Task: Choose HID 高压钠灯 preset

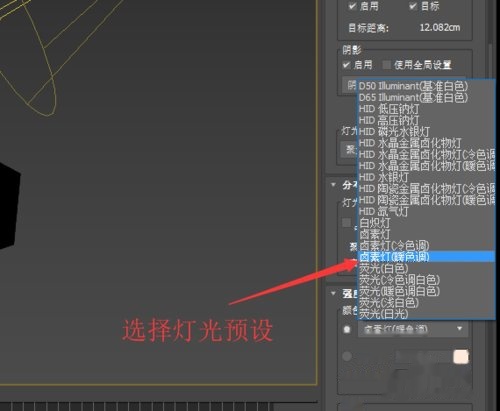Action: point(426,120)
